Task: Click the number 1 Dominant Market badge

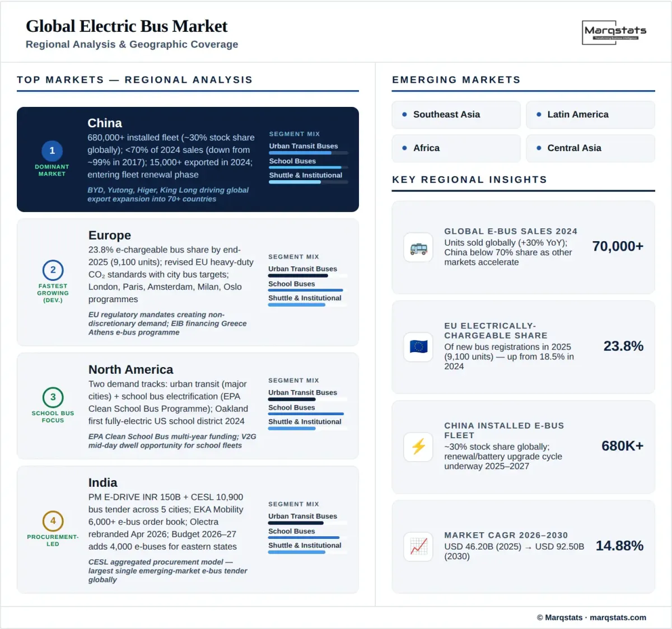Action: pos(52,151)
